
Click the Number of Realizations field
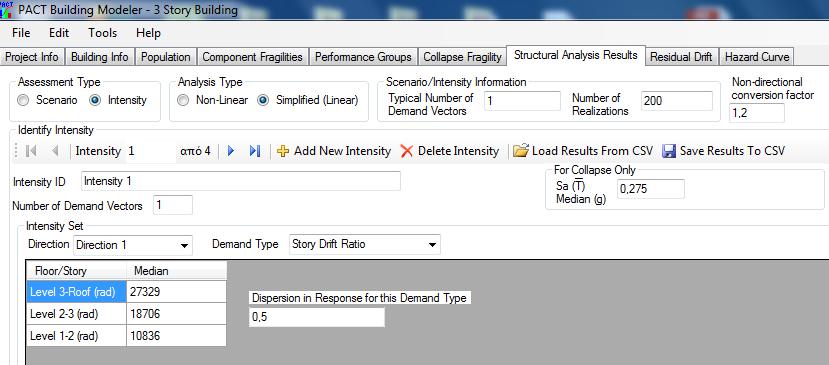tap(677, 101)
